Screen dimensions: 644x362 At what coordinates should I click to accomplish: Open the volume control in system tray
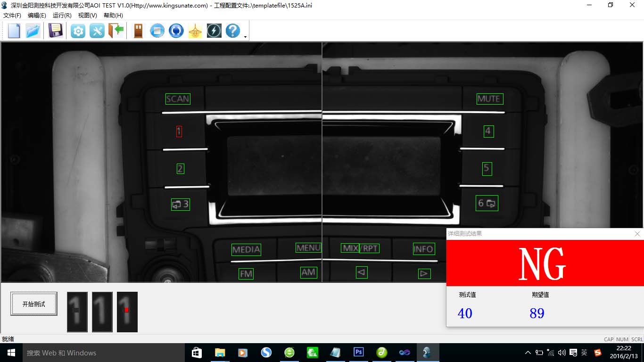click(x=561, y=353)
